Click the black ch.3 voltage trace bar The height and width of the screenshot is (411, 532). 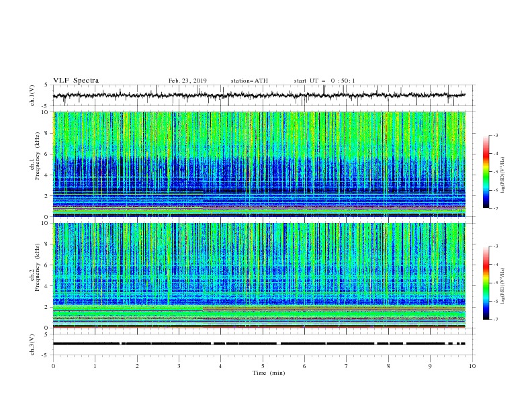259,344
